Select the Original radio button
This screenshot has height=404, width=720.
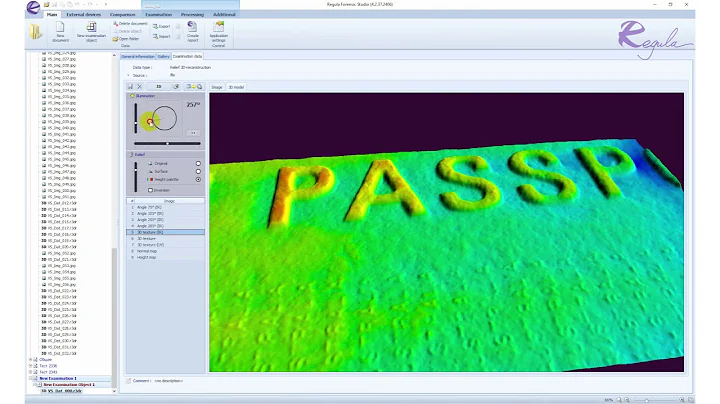tap(198, 163)
